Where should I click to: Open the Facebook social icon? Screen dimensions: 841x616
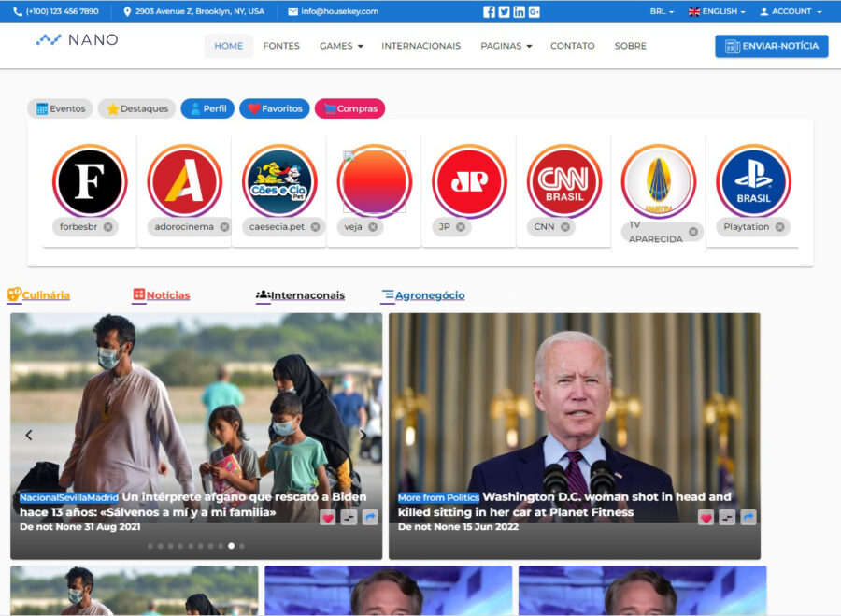(x=489, y=12)
